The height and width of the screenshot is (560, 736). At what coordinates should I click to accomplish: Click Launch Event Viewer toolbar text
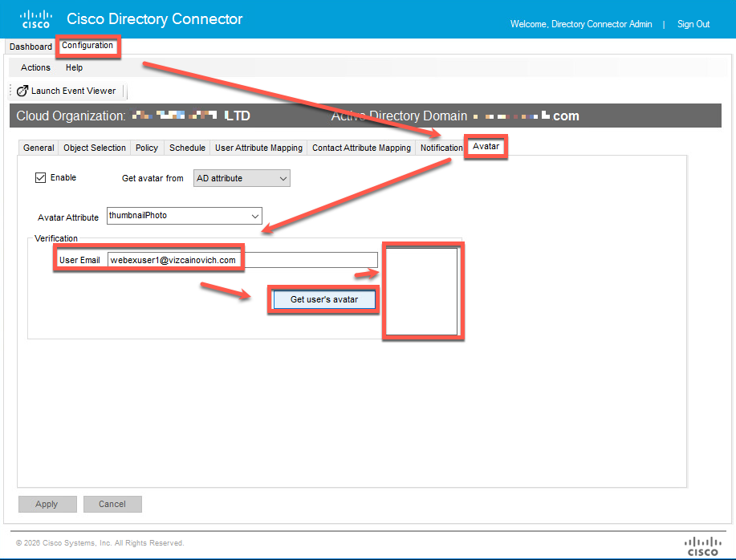tap(73, 91)
